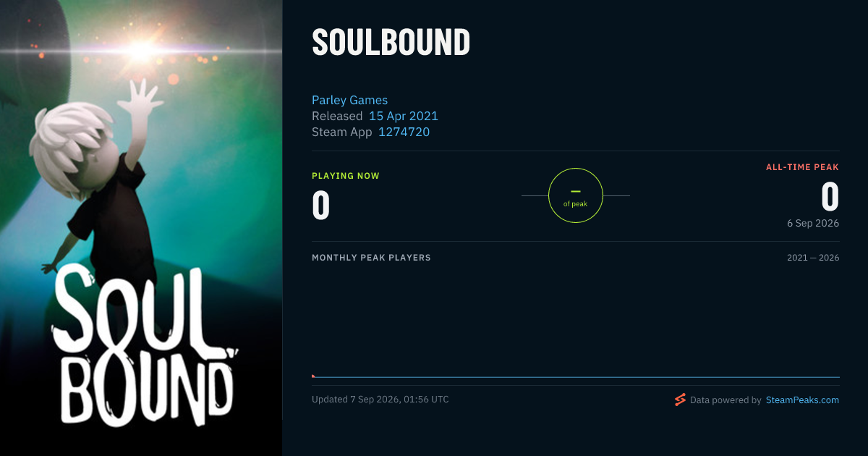Viewport: 868px width, 456px height.
Task: Click the Playing Now count value
Action: (x=321, y=205)
